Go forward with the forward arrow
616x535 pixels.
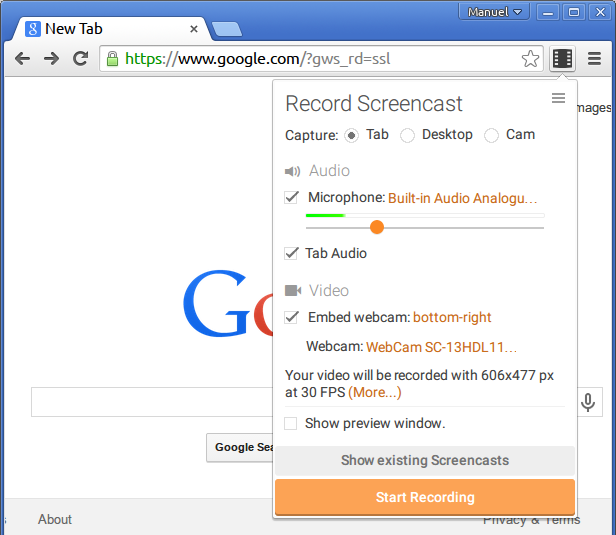[51, 59]
